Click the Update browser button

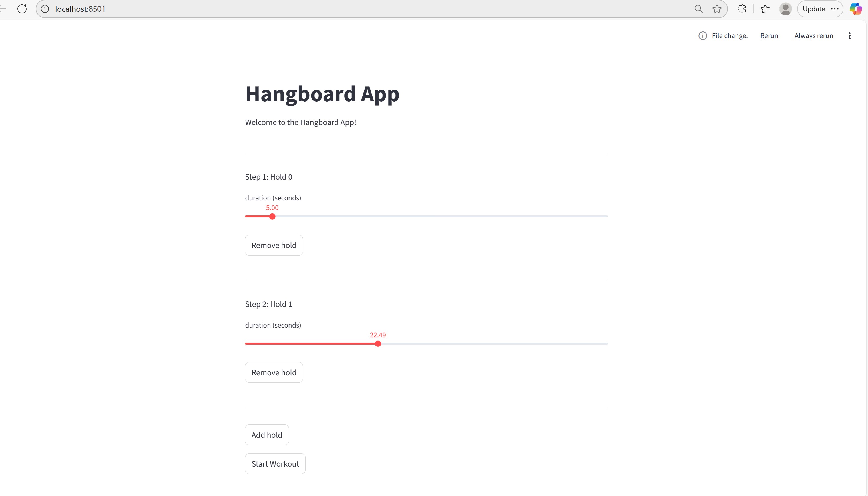coord(814,9)
